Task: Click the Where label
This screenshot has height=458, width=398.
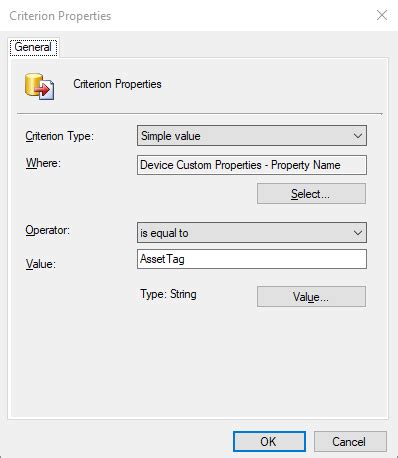Action: click(43, 163)
